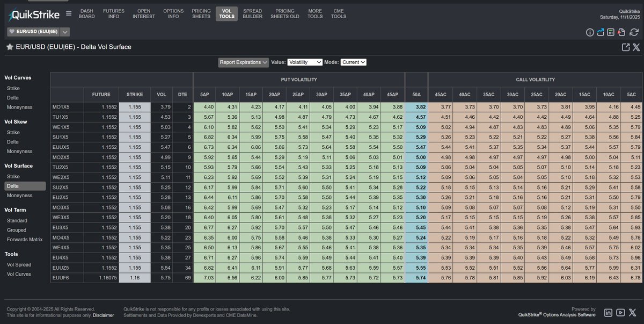The image size is (644, 324).
Task: Open the PRICING SHEETS OLD menu
Action: pos(285,13)
